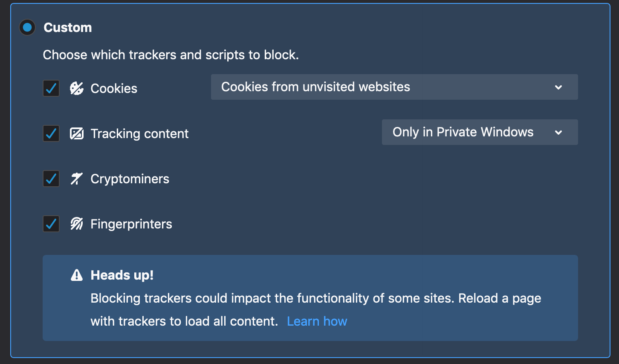Click the warning triangle in Heads up box
This screenshot has width=619, height=364.
[76, 275]
